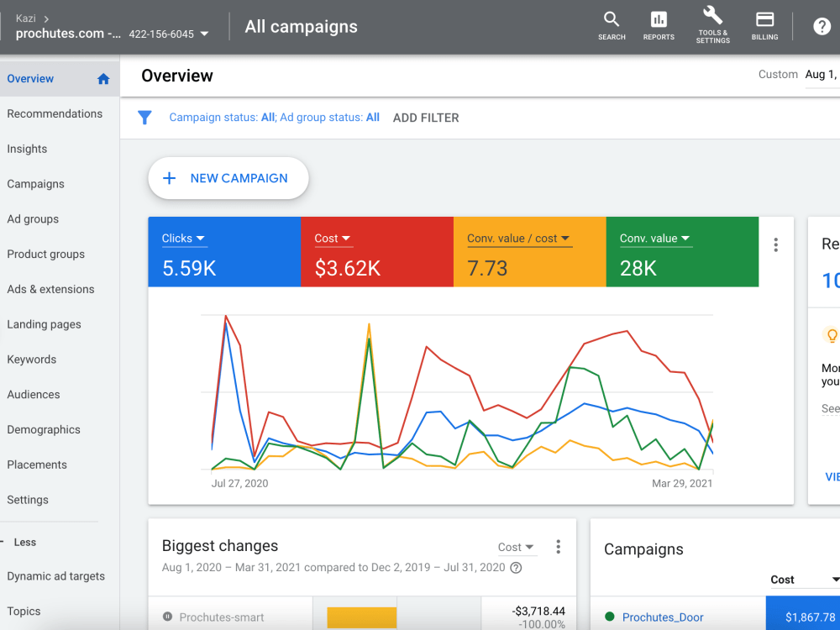Image resolution: width=840 pixels, height=630 pixels.
Task: Open the Cost column dropdown in Campaigns card
Action: coord(805,580)
